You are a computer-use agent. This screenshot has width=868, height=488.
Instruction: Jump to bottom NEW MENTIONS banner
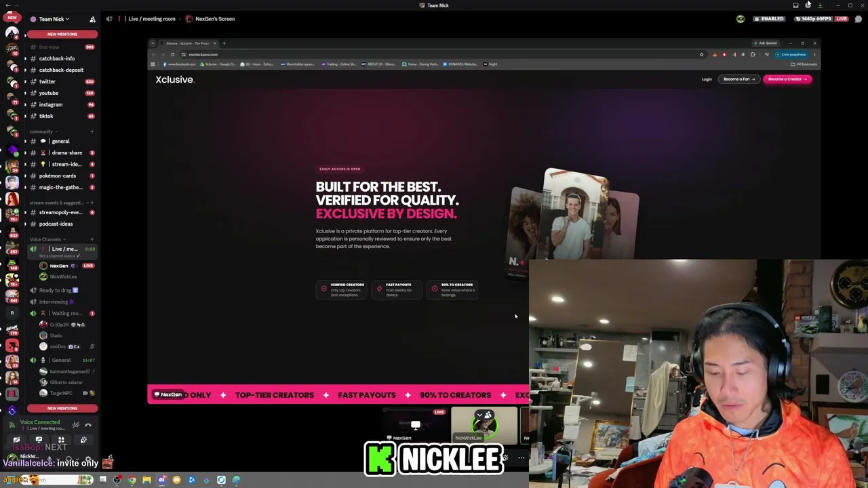(x=62, y=408)
